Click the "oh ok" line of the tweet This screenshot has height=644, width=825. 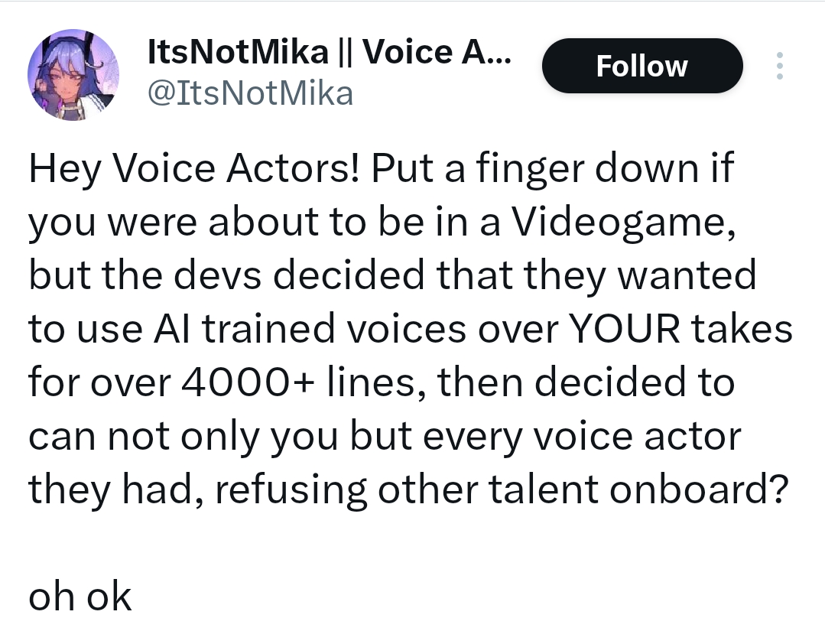click(x=80, y=597)
